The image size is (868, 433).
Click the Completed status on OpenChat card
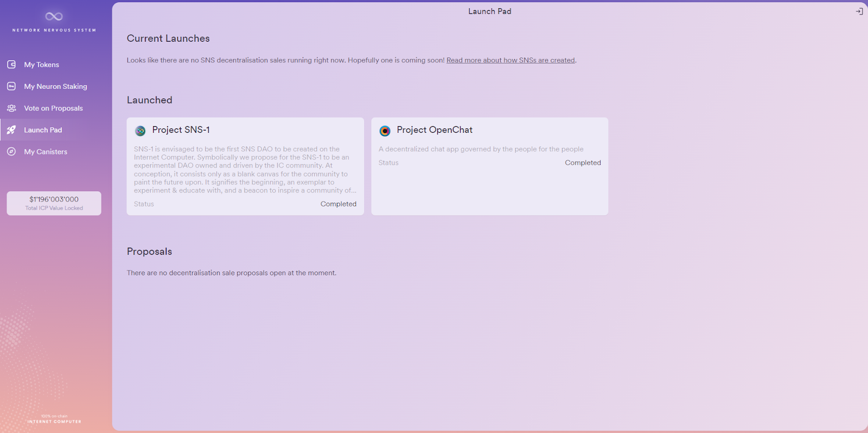tap(583, 163)
